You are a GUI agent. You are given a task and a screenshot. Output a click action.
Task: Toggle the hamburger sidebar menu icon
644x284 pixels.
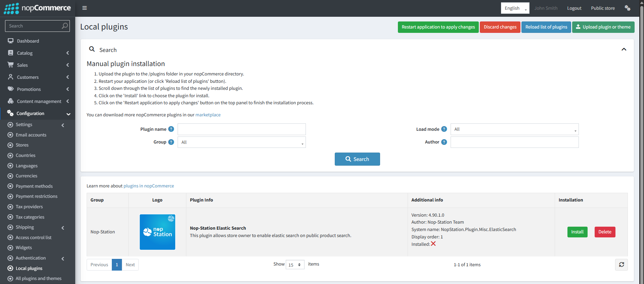tap(85, 8)
